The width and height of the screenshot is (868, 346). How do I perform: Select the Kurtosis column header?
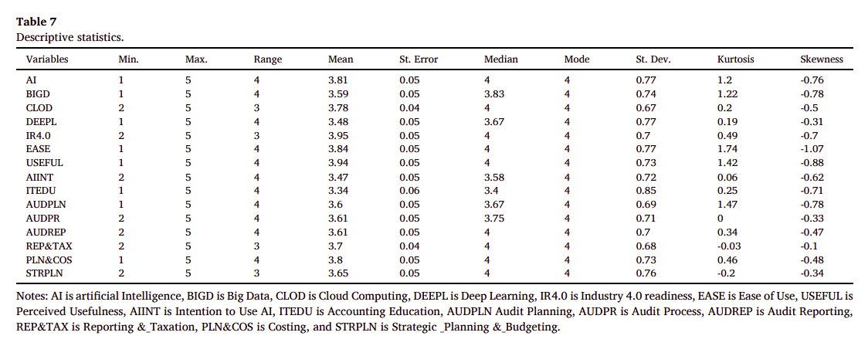735,59
